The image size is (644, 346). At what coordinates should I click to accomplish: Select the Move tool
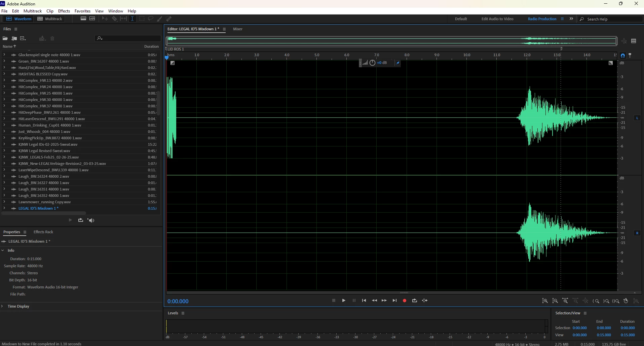(x=105, y=19)
